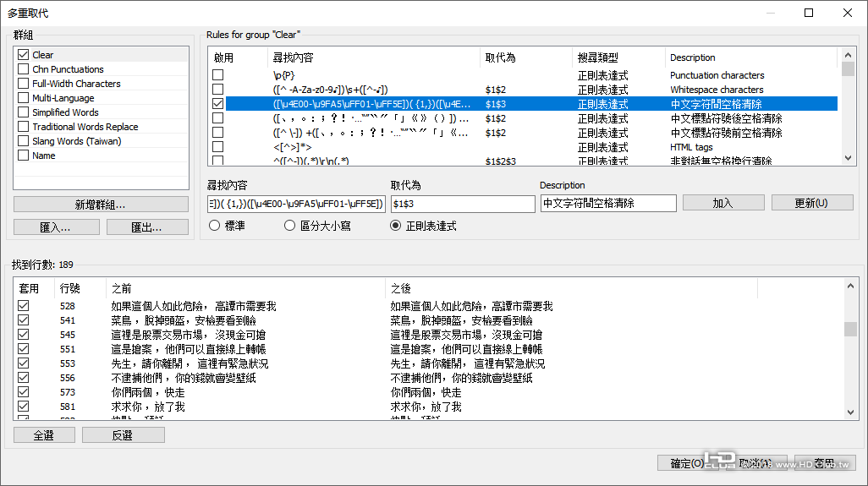Uncheck apply for result line 528
The image size is (868, 486).
23,306
